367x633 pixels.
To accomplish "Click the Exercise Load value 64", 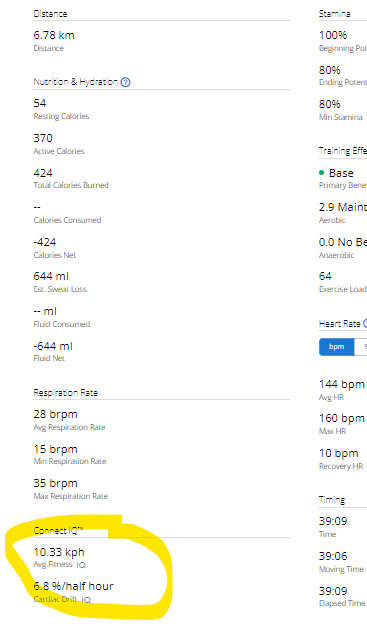I will 325,277.
